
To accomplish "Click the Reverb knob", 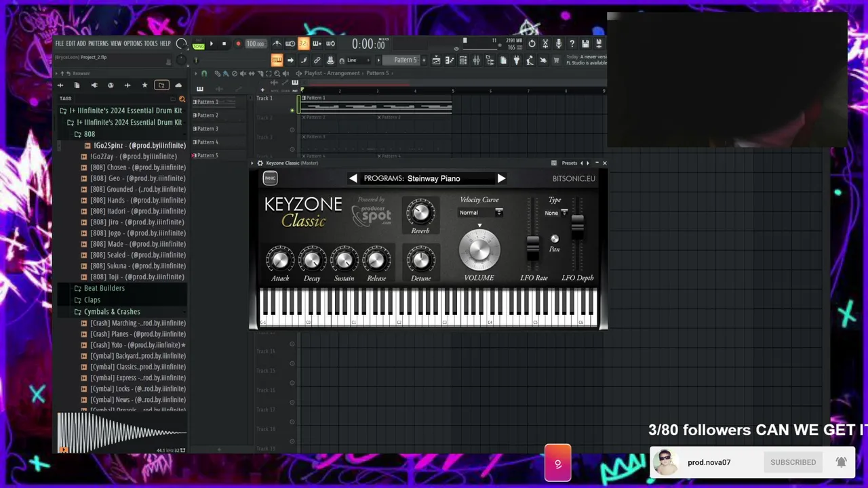I will [420, 213].
